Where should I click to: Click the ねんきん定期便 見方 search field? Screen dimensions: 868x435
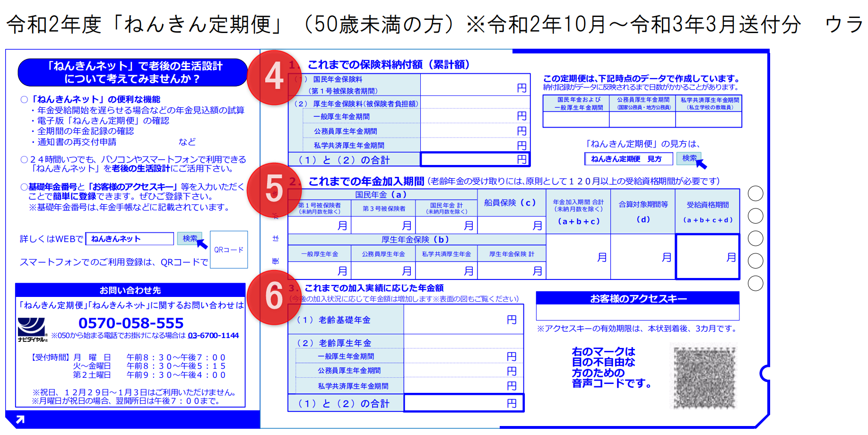(x=629, y=159)
